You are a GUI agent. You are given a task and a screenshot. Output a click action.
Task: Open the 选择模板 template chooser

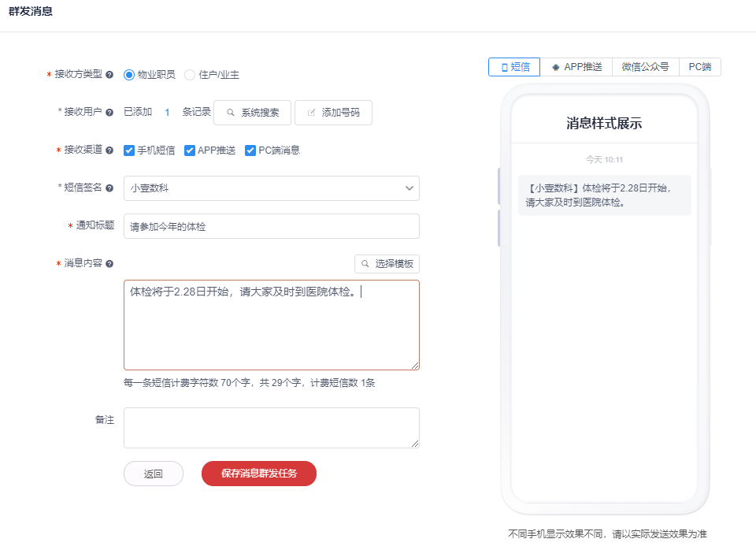tap(387, 264)
